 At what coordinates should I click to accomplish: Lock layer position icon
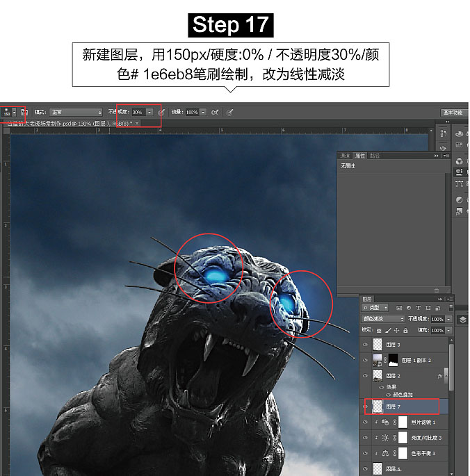(x=396, y=330)
